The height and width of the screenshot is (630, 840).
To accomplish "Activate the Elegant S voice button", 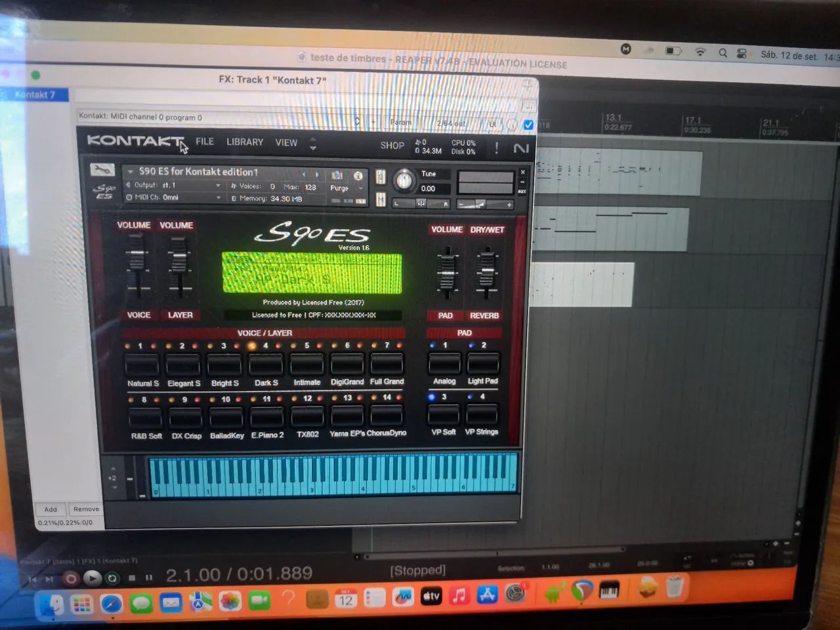I will click(x=183, y=364).
